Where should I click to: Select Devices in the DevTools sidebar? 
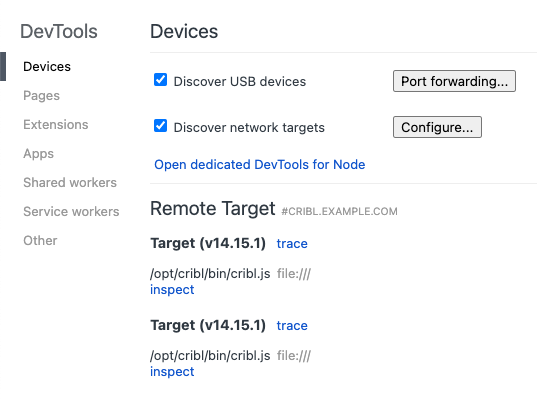[47, 66]
